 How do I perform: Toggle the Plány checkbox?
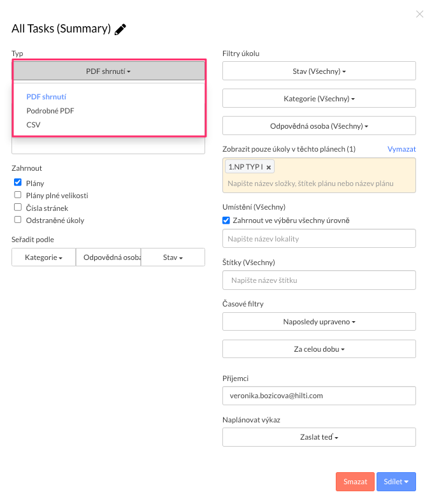tap(18, 182)
